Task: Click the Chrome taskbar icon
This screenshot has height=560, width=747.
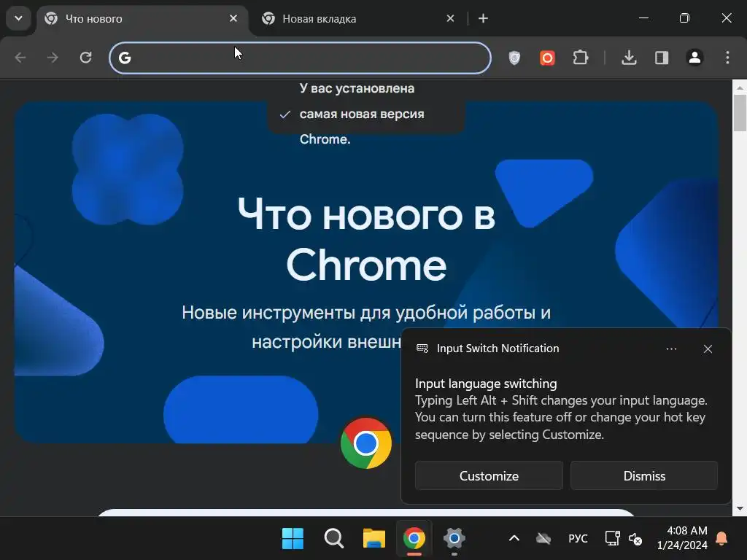Action: click(414, 539)
